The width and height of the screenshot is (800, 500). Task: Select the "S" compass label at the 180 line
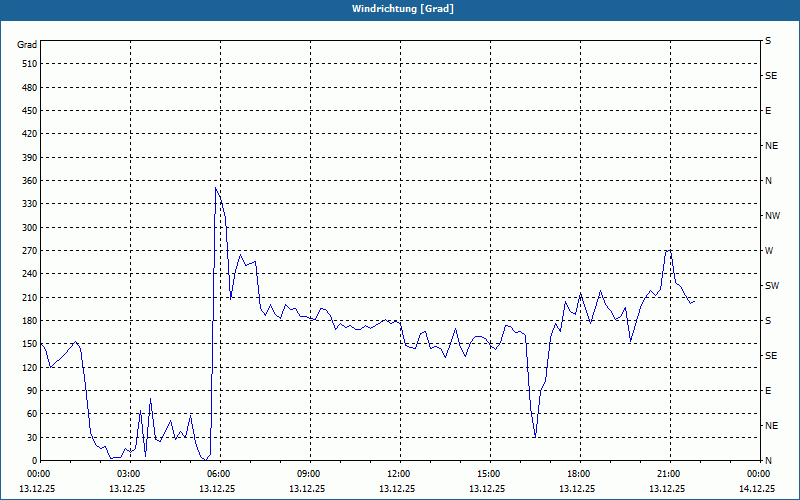[768, 321]
